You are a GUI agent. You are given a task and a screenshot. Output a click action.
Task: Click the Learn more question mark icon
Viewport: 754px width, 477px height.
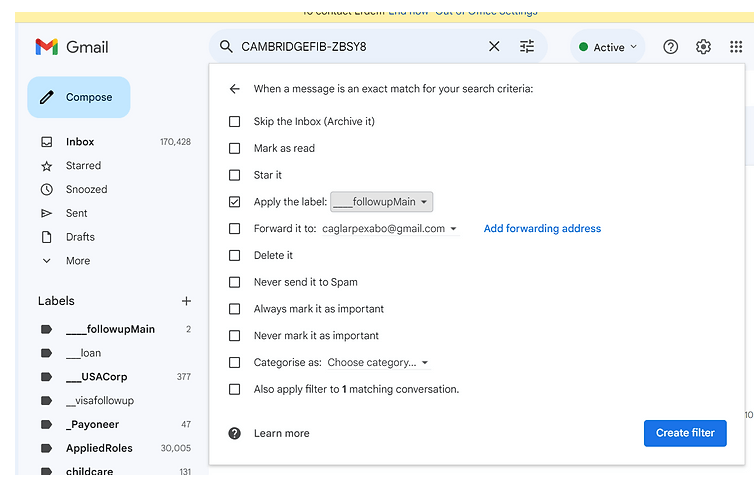(x=235, y=434)
